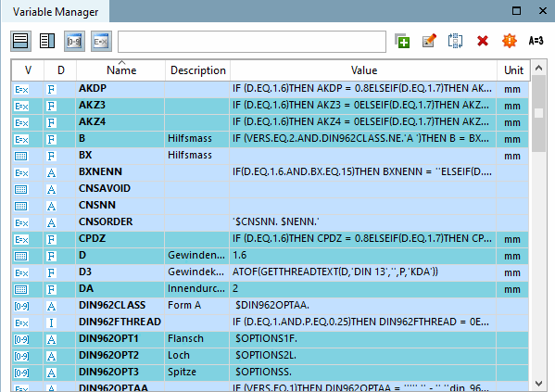Select the CNSORDER variable row
Image resolution: width=555 pixels, height=392 pixels.
(x=270, y=222)
